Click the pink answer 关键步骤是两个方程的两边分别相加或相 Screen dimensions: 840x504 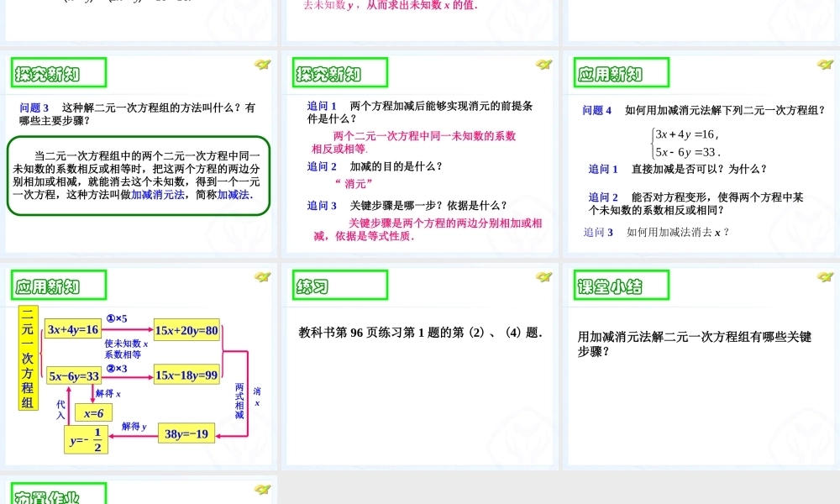tap(445, 223)
